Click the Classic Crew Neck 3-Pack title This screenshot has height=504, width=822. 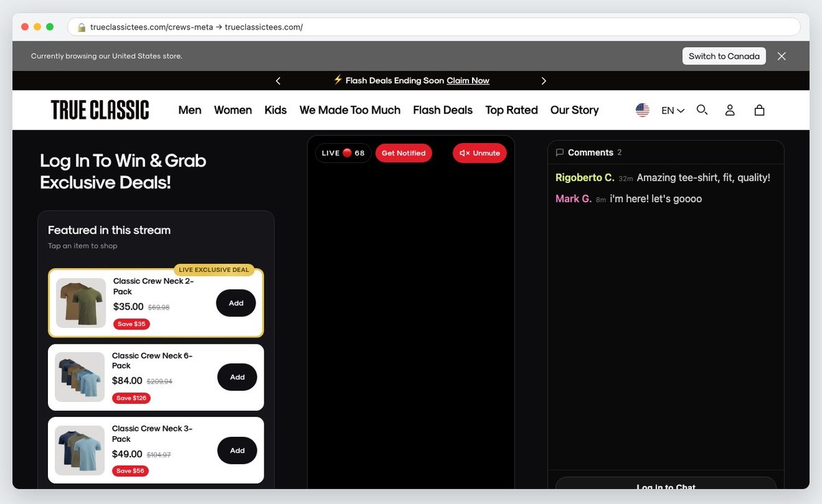(152, 433)
